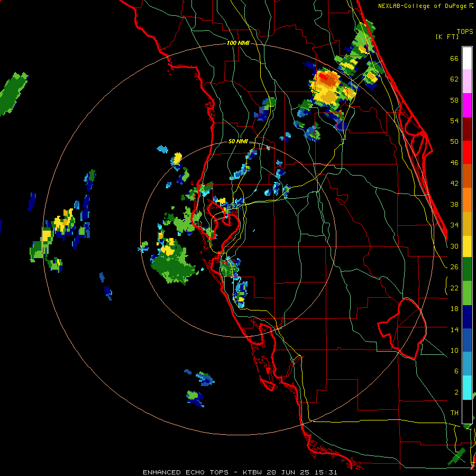Select the cyan legend swatch beside 2
This screenshot has height=476, width=476.
click(x=467, y=388)
